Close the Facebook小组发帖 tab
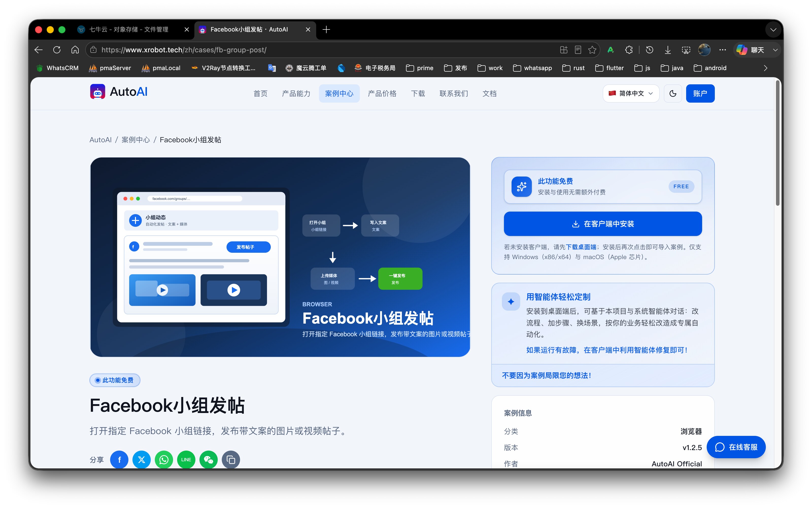 (x=308, y=29)
